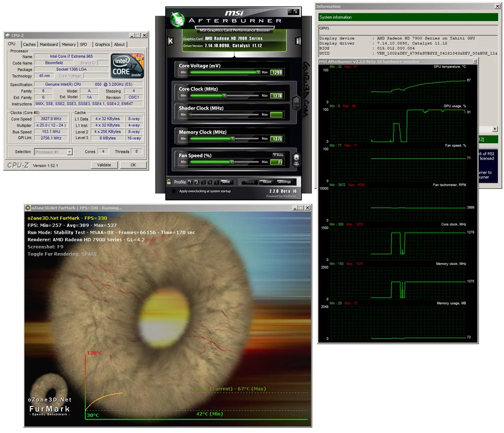Image resolution: width=504 pixels, height=433 pixels.
Task: Switch to the SPD tab in CPU-Z
Action: click(85, 44)
